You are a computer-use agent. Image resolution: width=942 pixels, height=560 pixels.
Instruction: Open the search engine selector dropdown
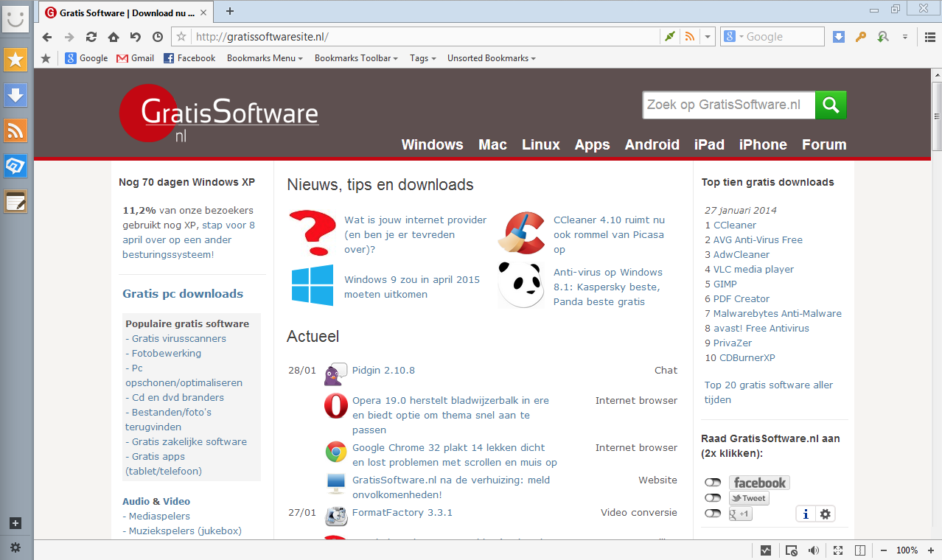(x=734, y=37)
